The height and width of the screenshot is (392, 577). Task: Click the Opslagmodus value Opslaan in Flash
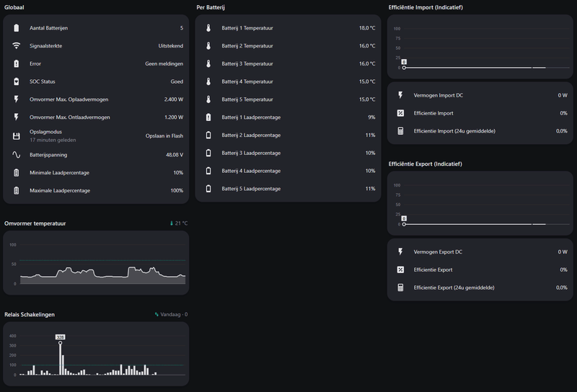(164, 135)
